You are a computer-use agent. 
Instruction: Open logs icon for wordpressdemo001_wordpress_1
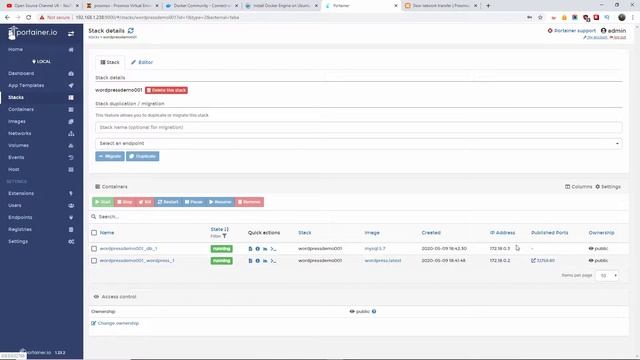point(250,260)
